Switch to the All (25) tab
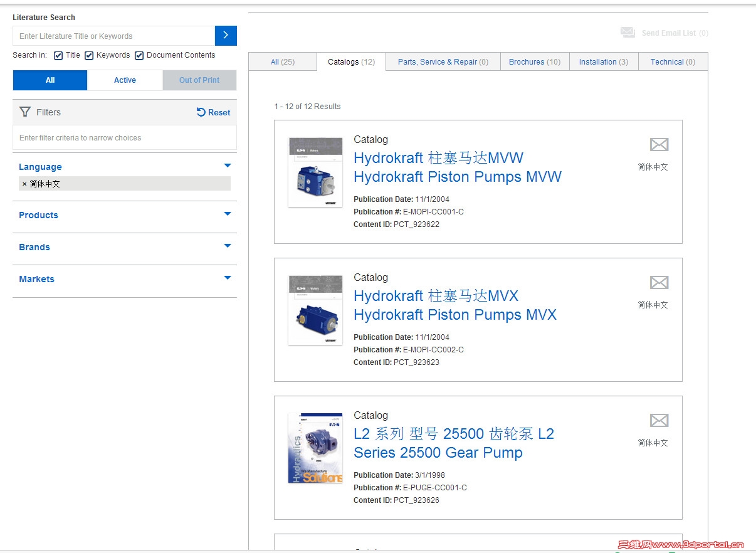 click(283, 61)
